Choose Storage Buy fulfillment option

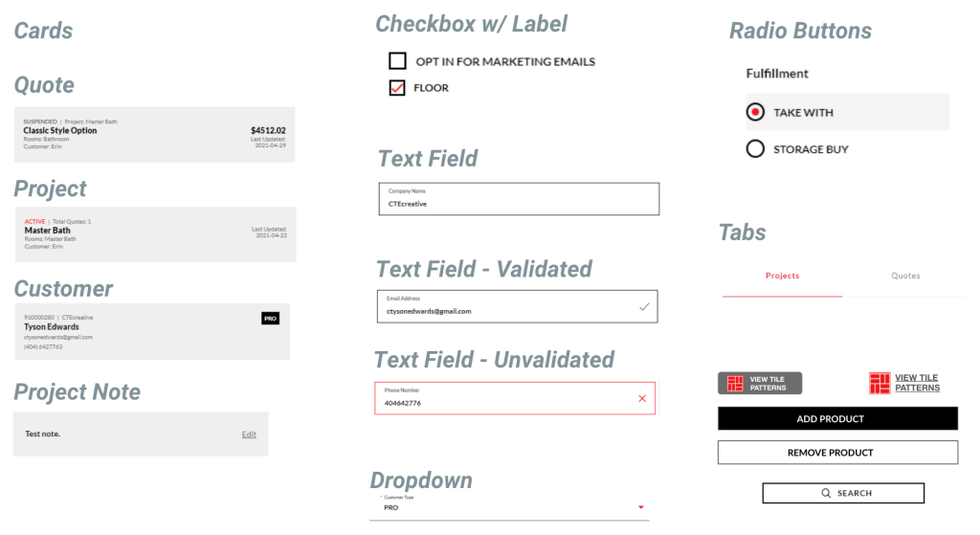point(755,148)
